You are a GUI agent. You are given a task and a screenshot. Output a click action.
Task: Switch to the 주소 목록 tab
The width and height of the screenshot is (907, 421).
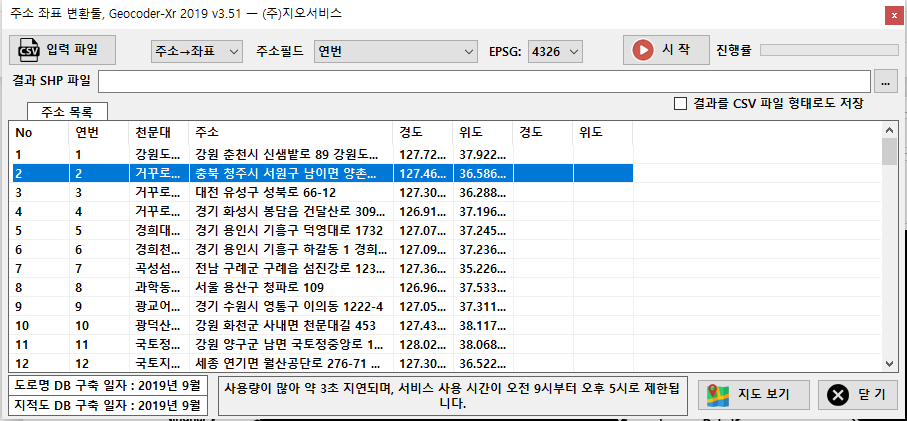[x=67, y=110]
